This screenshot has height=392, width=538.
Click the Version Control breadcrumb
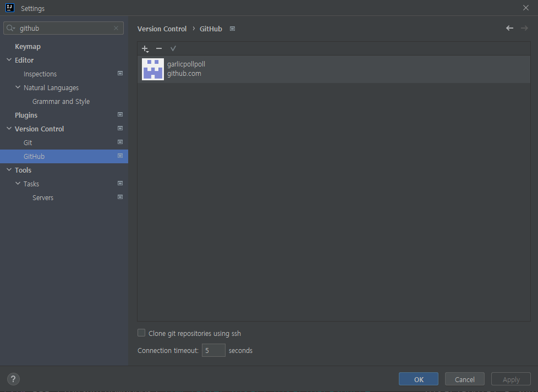click(x=162, y=29)
